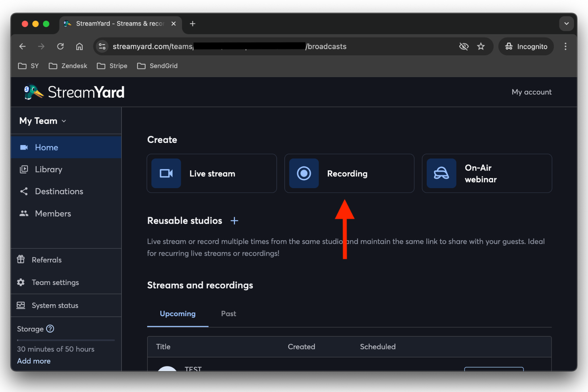Screen dimensions: 588x392
Task: Open Chrome three-dot menu
Action: [565, 46]
